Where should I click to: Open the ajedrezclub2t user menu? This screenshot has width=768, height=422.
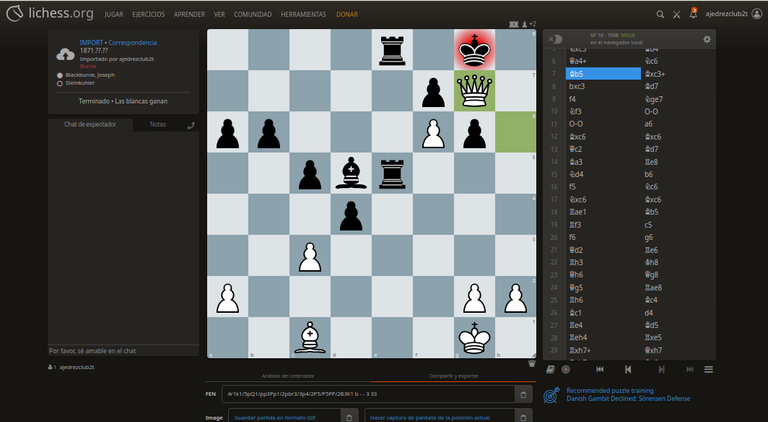point(733,14)
